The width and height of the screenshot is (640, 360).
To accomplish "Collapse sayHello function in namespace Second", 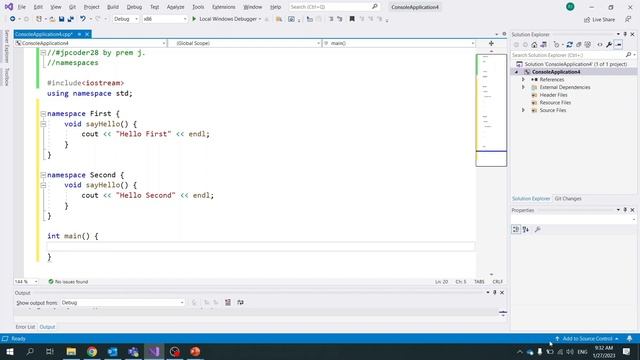I will 43,185.
